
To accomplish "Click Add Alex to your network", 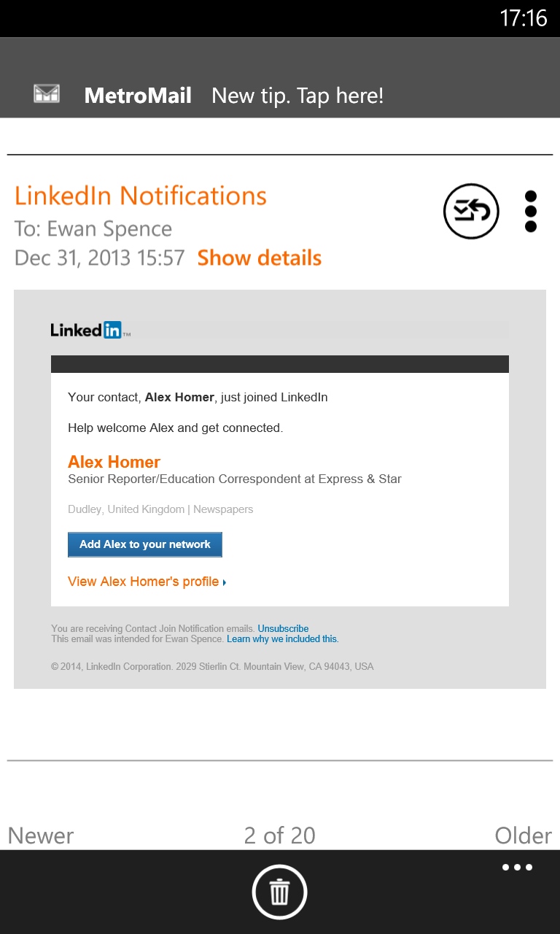I will [x=145, y=544].
